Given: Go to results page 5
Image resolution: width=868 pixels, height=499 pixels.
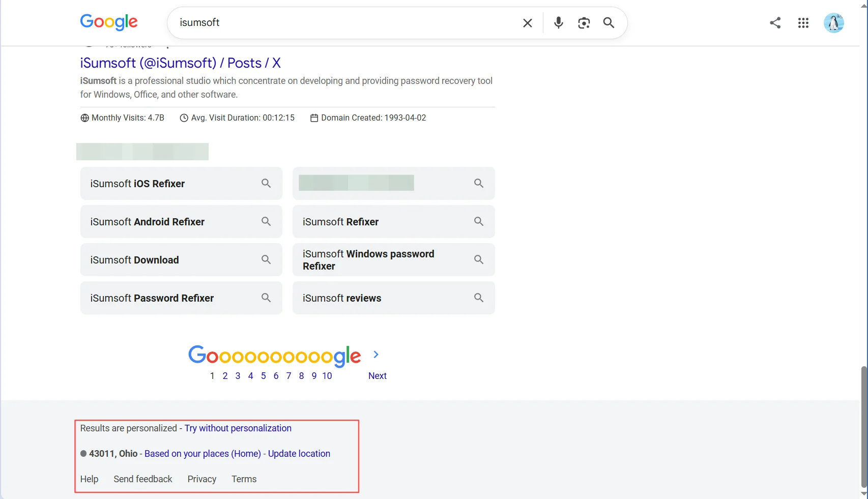Looking at the screenshot, I should (x=263, y=376).
